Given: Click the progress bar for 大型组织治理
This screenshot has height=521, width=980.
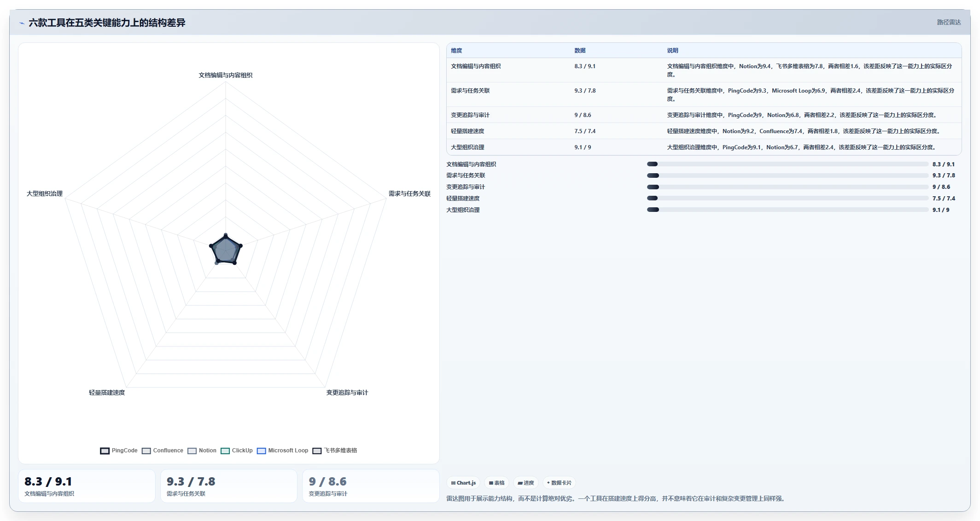Looking at the screenshot, I should (x=787, y=210).
